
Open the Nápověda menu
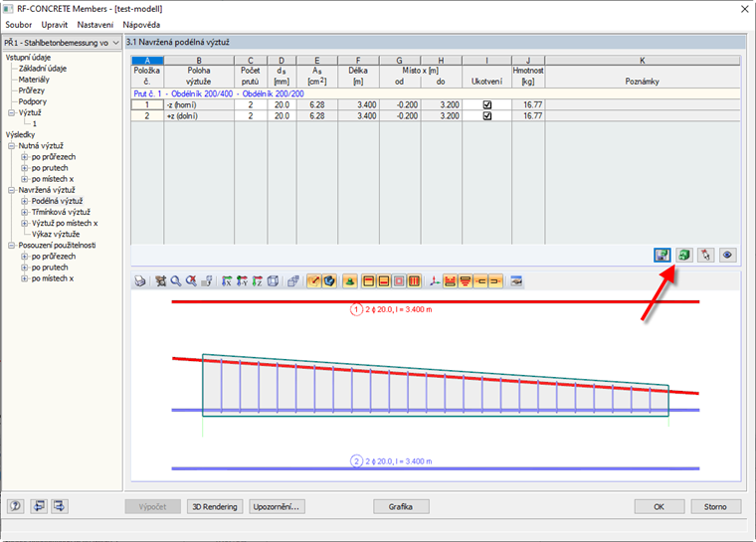pos(141,25)
